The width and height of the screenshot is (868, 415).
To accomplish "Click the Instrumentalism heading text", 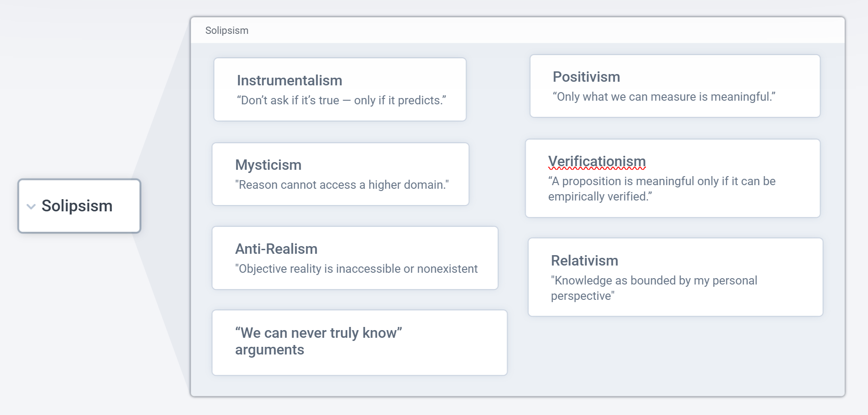I will point(289,80).
